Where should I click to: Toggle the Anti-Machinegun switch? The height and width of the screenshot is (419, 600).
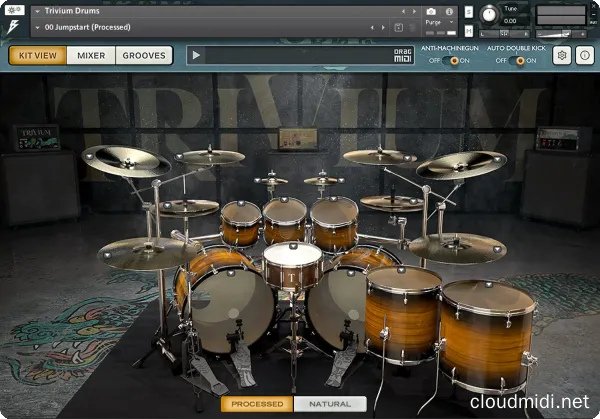(451, 61)
